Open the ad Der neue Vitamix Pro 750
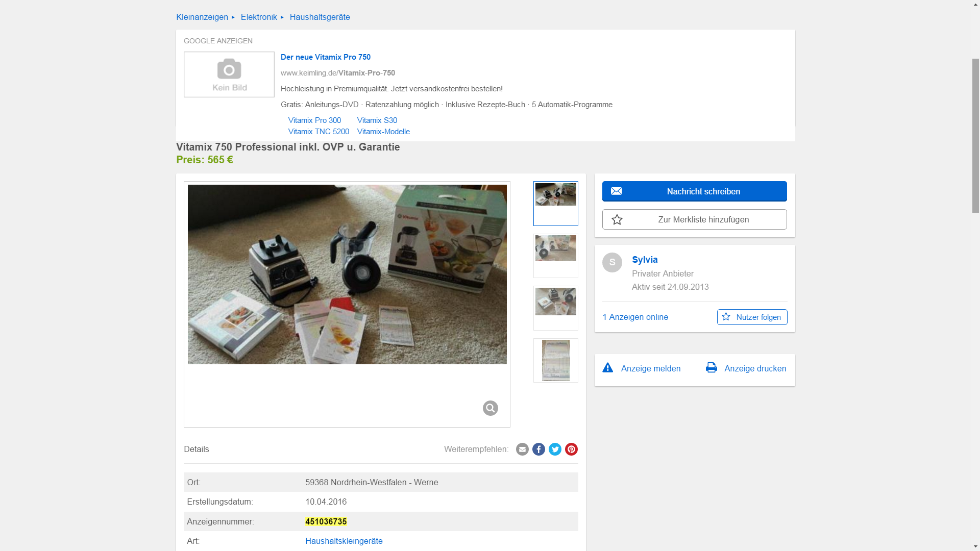This screenshot has width=980, height=551. (x=326, y=57)
